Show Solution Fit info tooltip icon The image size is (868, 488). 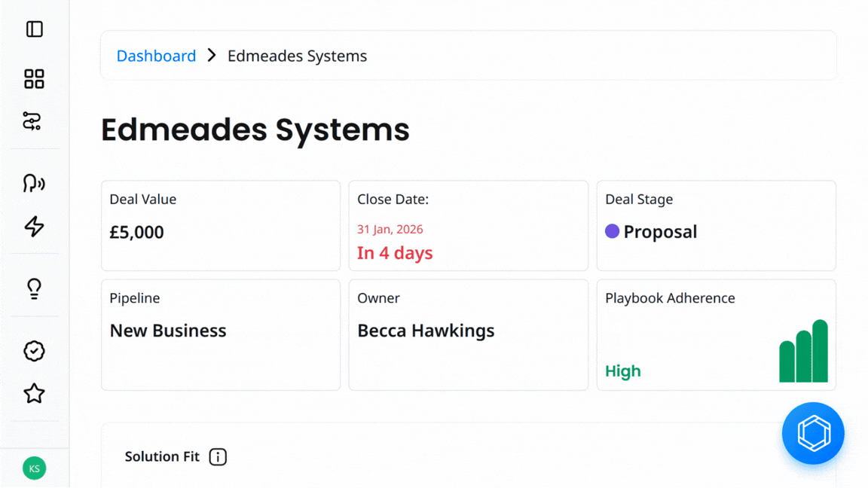pos(218,456)
